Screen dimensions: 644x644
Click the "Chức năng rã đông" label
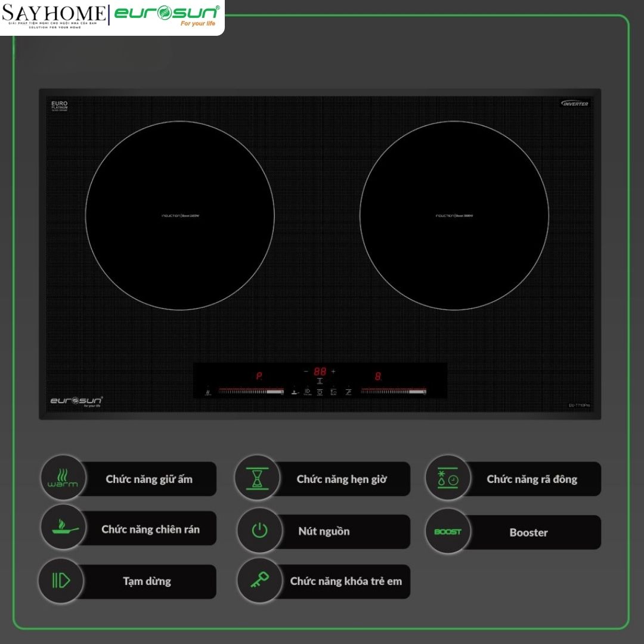(532, 479)
